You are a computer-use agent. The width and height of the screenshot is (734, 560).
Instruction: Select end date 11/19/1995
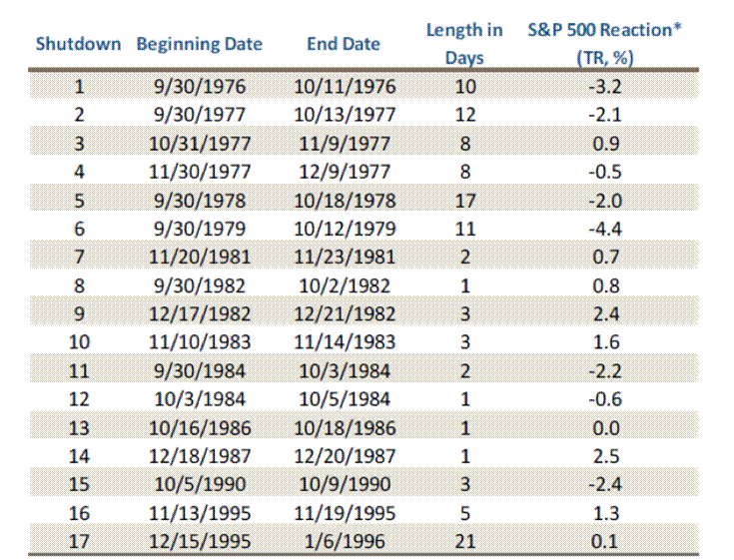point(346,513)
